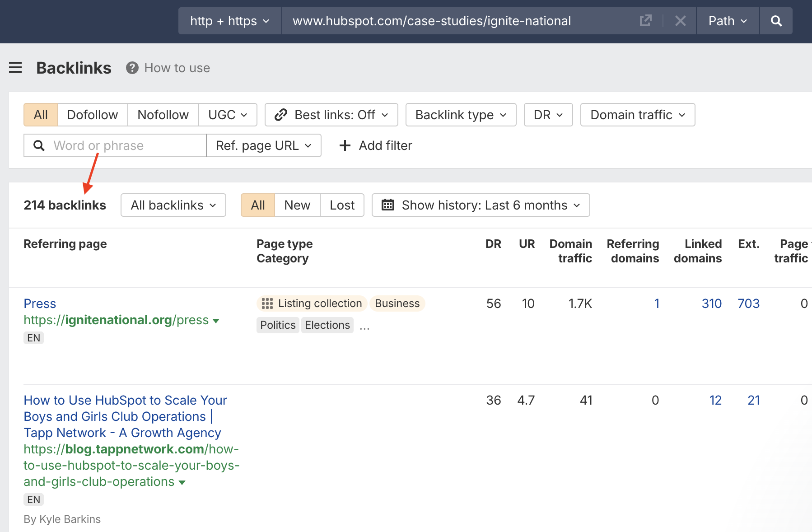Screen dimensions: 812x532
Task: Click linked domains value 12
Action: (x=715, y=400)
